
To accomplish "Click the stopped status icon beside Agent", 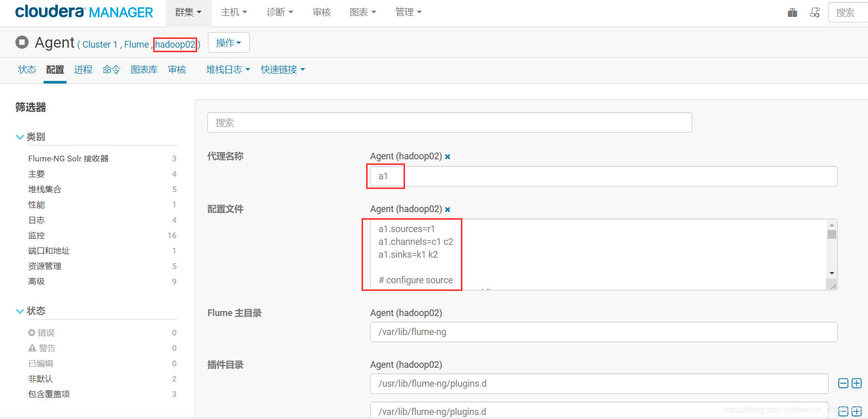I will tap(22, 42).
